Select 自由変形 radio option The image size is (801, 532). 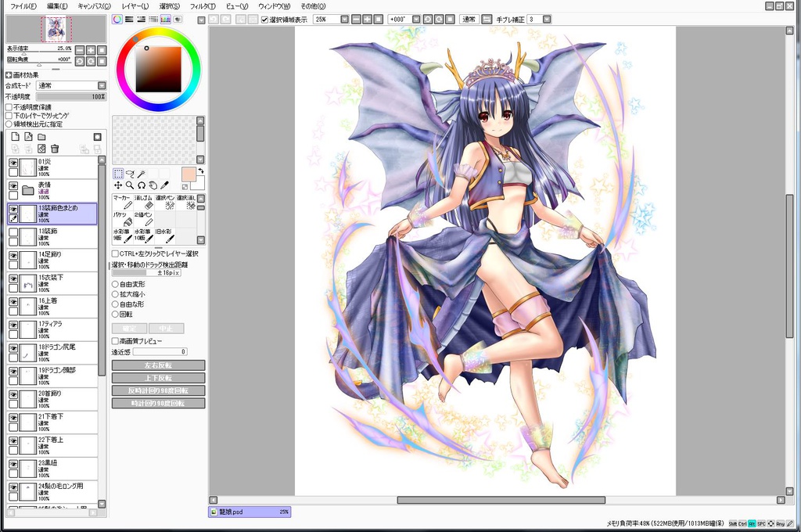click(116, 284)
